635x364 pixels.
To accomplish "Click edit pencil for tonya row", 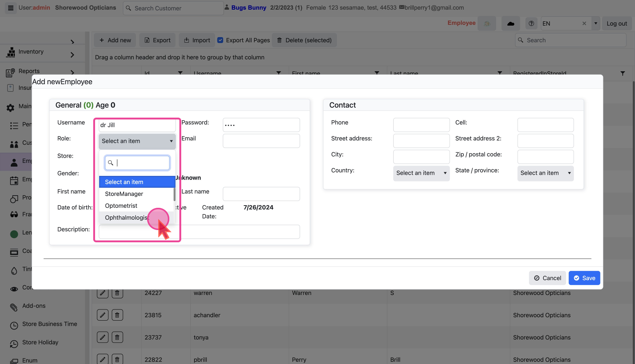I will click(102, 337).
